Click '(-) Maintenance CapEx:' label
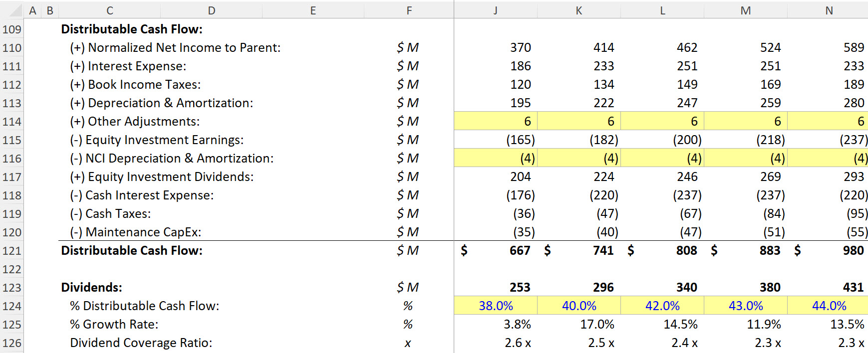The width and height of the screenshot is (868, 353). (x=136, y=232)
